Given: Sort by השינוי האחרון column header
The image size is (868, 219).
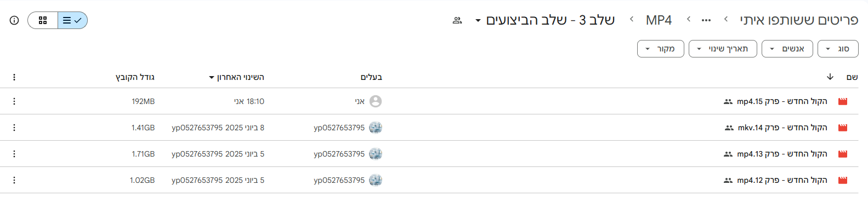Looking at the screenshot, I should point(239,77).
